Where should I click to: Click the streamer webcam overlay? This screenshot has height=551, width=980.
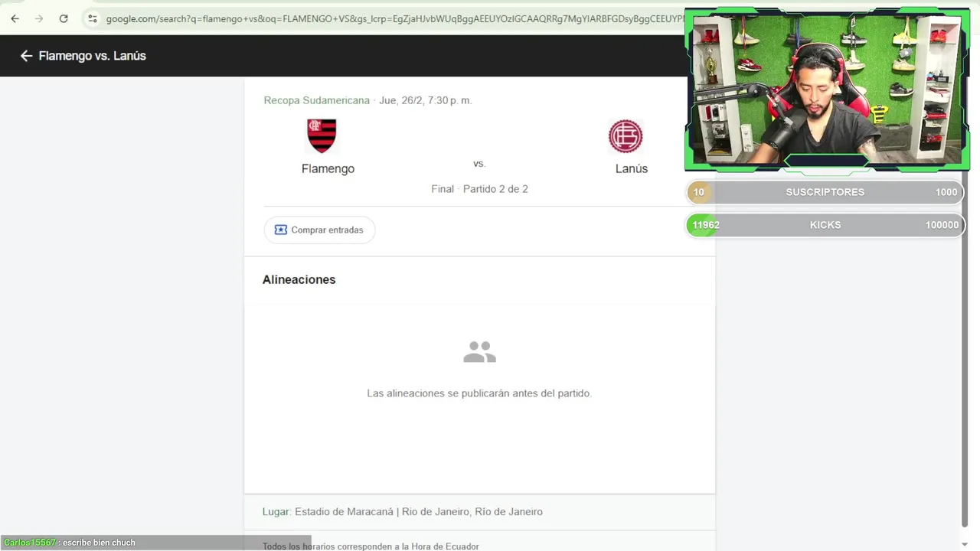click(x=827, y=90)
